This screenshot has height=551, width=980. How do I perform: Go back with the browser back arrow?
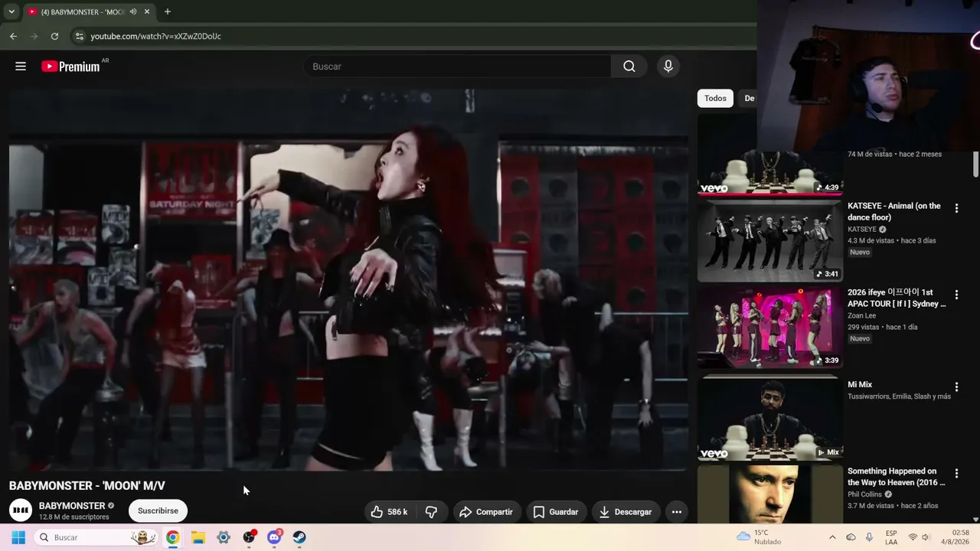13,36
